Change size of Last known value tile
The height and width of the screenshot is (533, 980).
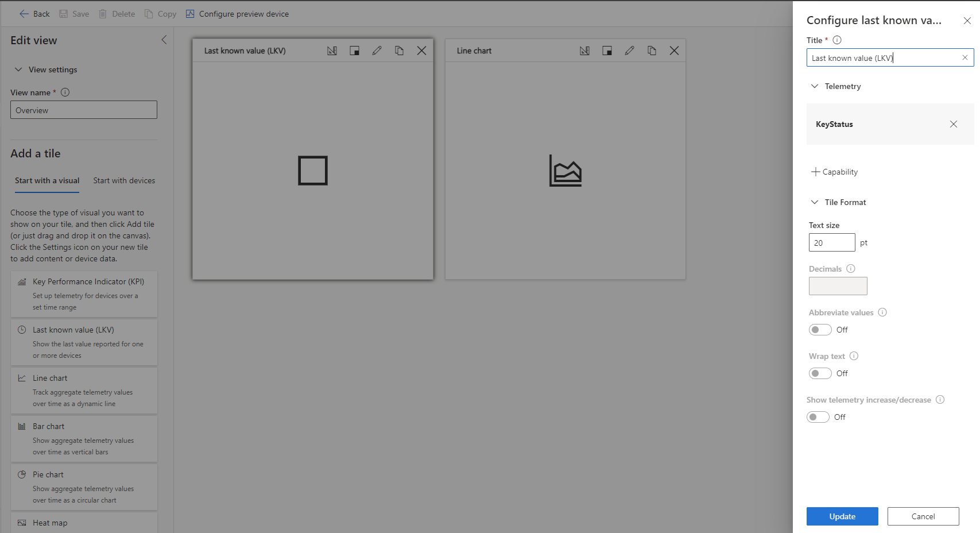tap(354, 51)
